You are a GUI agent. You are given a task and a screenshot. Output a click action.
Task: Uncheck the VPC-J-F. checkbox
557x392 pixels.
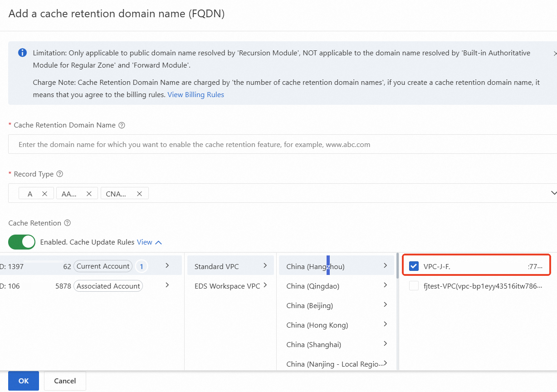coord(413,266)
